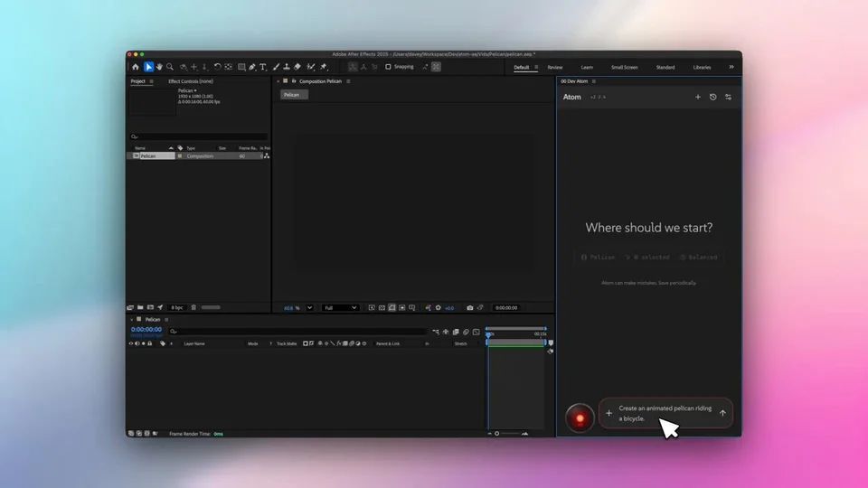Switch to Standard workspace
Screen dimensions: 868x488
pos(665,68)
